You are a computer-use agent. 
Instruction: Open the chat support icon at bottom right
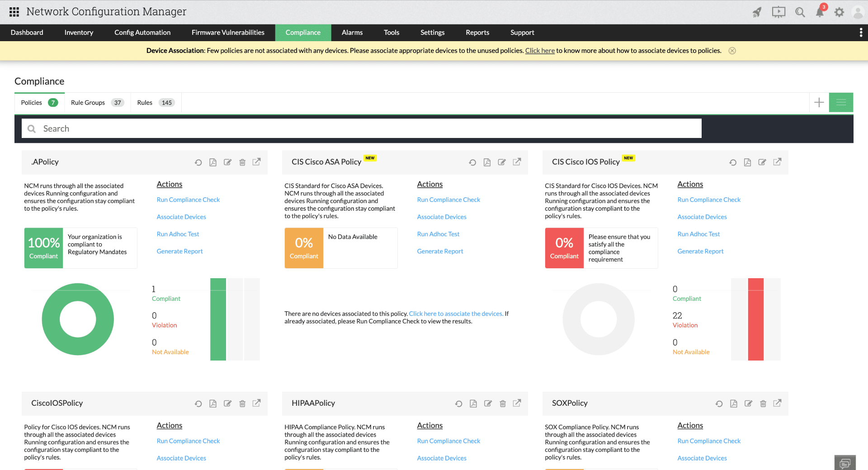pos(845,463)
